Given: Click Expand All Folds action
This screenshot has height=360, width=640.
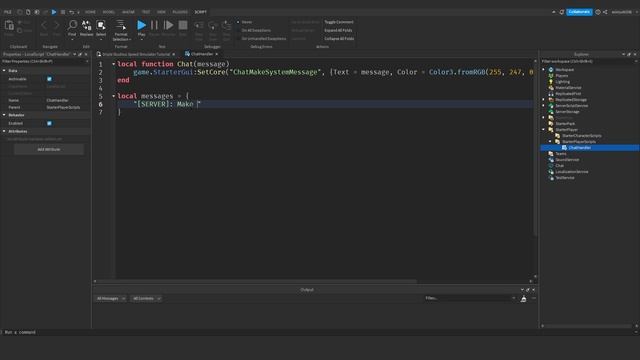Looking at the screenshot, I should (338, 30).
